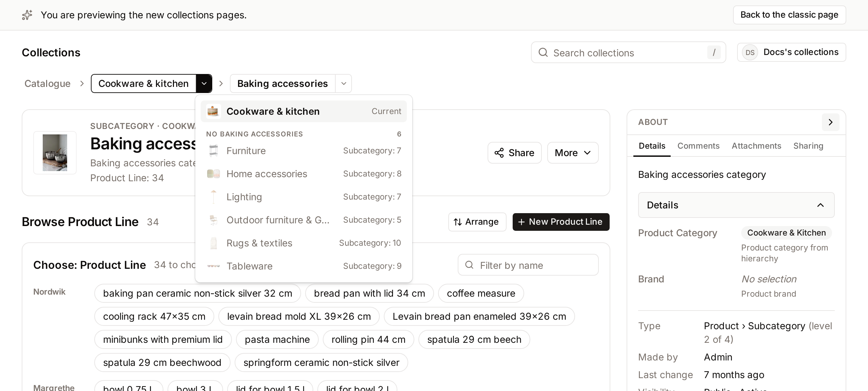Click the Baking accessories thumbnail image
The height and width of the screenshot is (391, 868).
pos(55,153)
